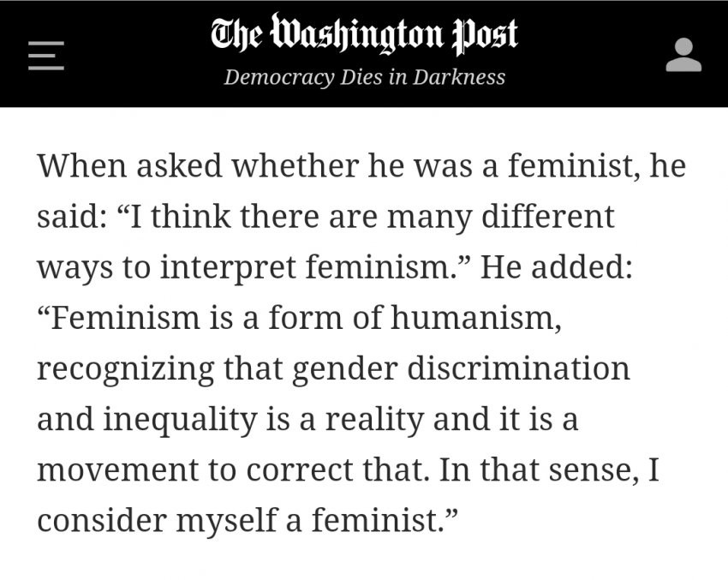Open the hamburger navigation menu
Screen dimensions: 728x580
(46, 56)
